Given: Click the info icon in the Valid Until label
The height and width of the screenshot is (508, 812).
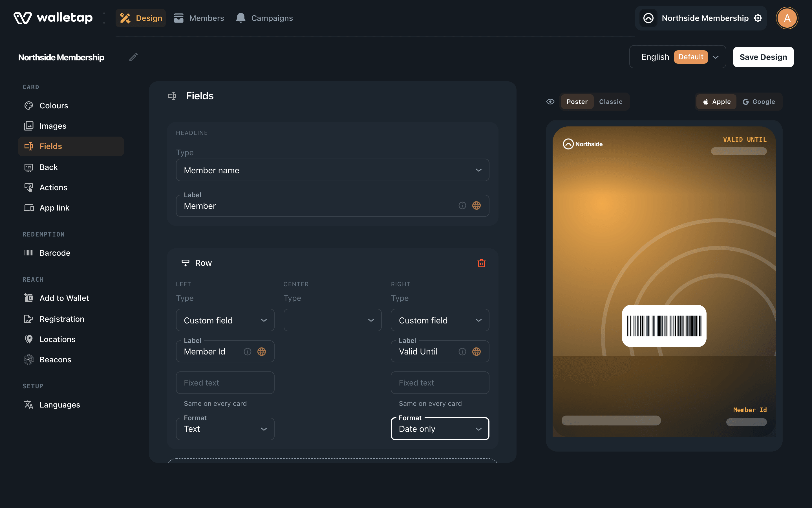Looking at the screenshot, I should (462, 352).
